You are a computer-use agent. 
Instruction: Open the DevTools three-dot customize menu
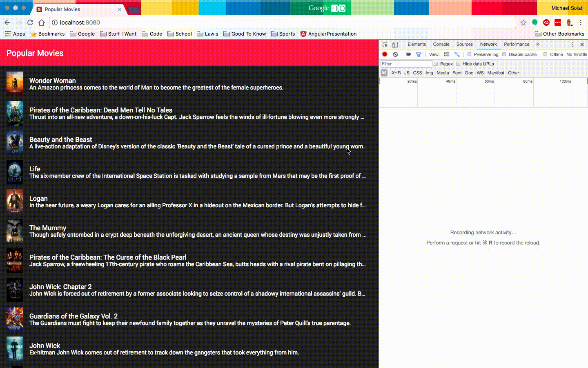(572, 45)
